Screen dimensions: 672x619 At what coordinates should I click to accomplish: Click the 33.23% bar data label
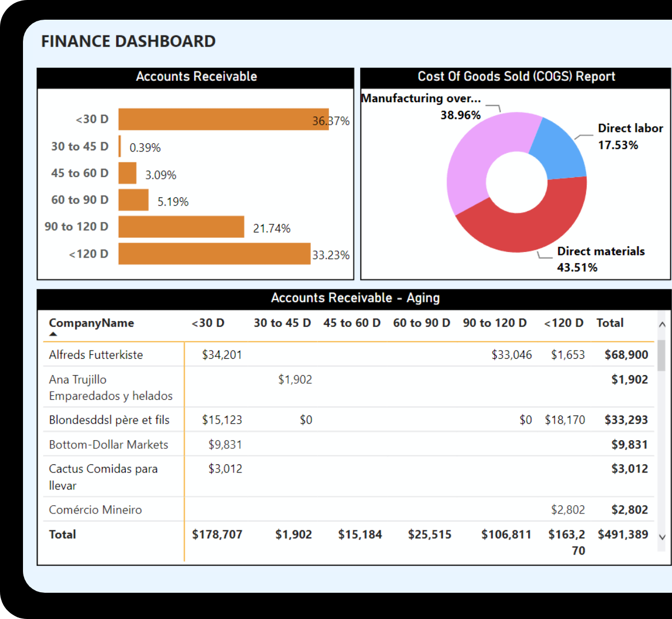coord(331,255)
